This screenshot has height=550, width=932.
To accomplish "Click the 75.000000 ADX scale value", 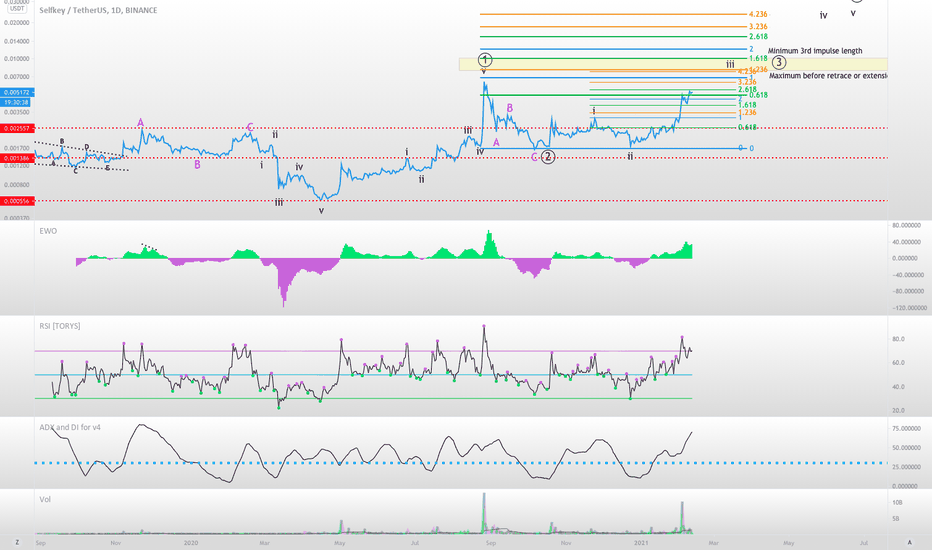I will [x=906, y=429].
